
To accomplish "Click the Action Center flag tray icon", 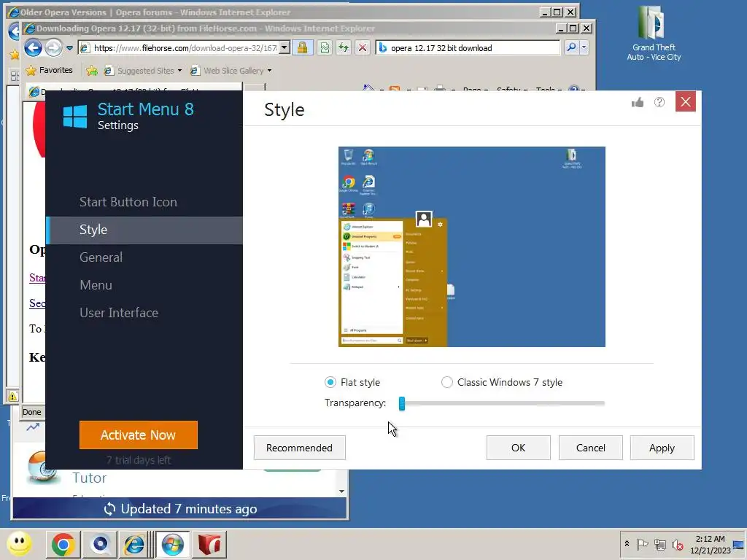I will tap(642, 544).
